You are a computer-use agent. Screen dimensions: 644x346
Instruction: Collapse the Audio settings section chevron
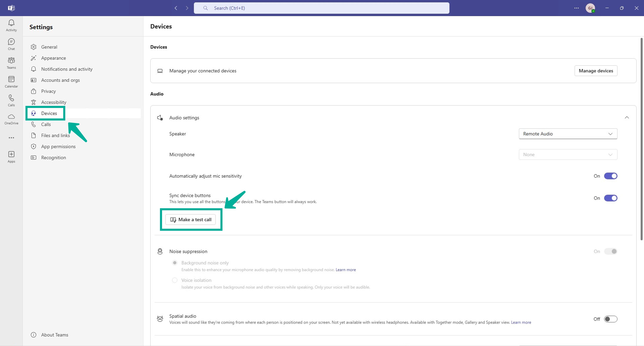pyautogui.click(x=626, y=117)
